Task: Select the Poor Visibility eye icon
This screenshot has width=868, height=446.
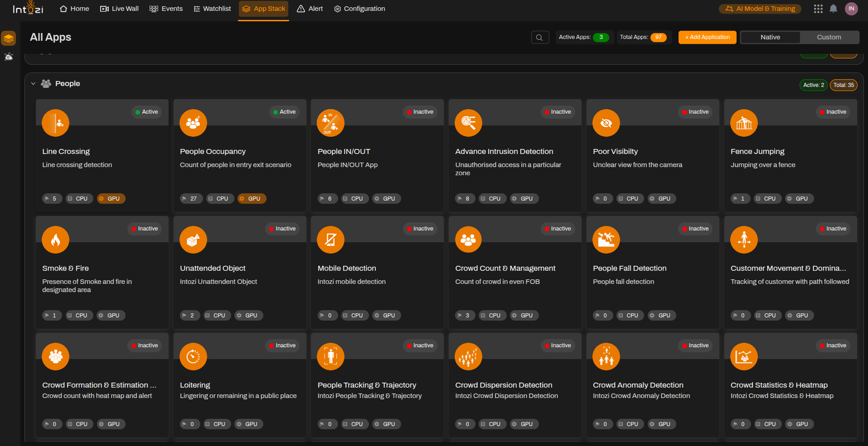Action: click(606, 123)
